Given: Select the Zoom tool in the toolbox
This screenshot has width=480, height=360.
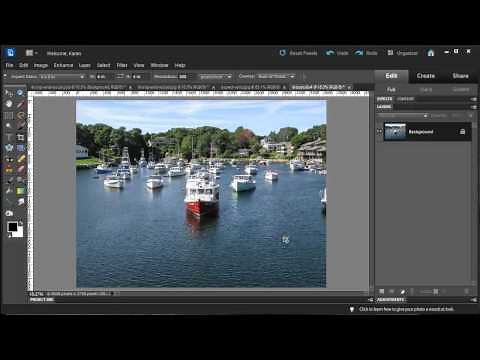Looking at the screenshot, I should pyautogui.click(x=20, y=93).
